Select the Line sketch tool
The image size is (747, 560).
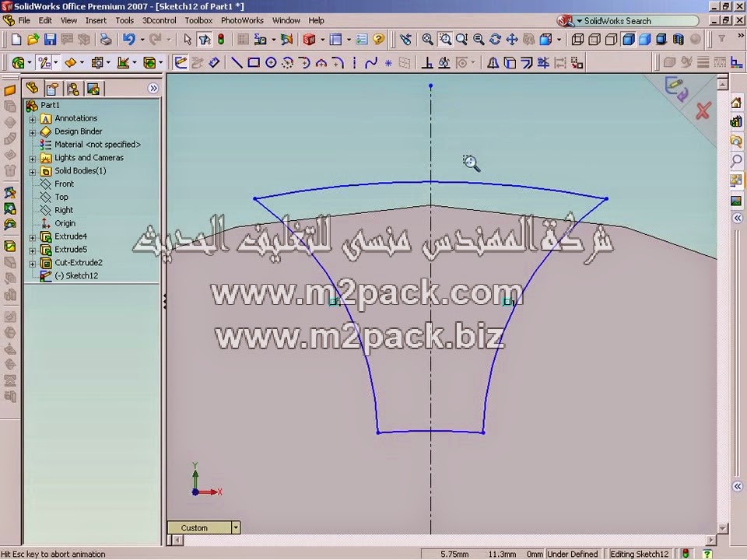(237, 63)
